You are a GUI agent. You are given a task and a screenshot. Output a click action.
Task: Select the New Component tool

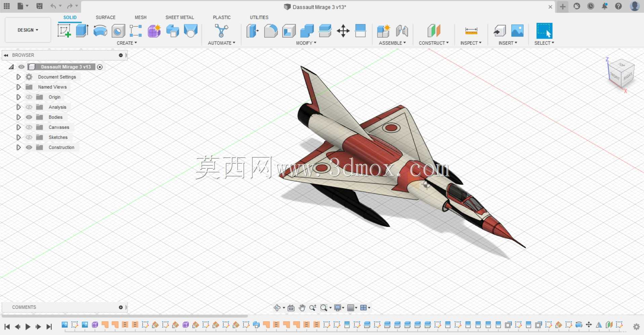point(384,31)
